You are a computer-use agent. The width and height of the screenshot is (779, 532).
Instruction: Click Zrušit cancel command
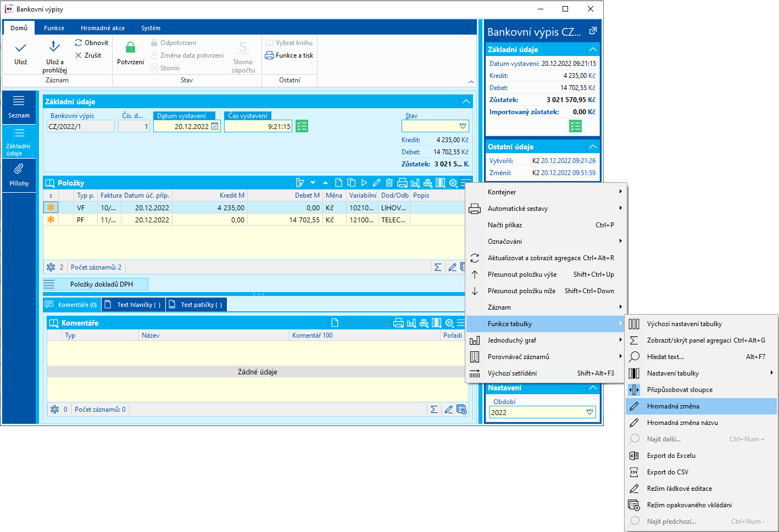(88, 55)
